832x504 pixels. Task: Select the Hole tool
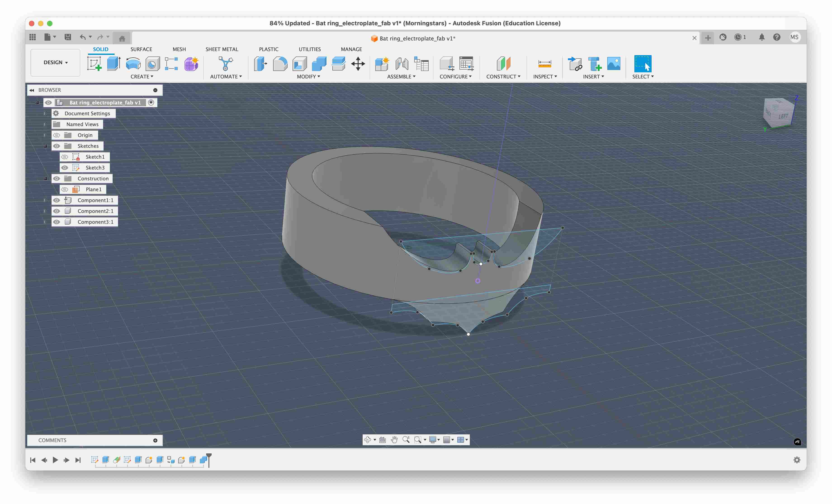click(152, 64)
